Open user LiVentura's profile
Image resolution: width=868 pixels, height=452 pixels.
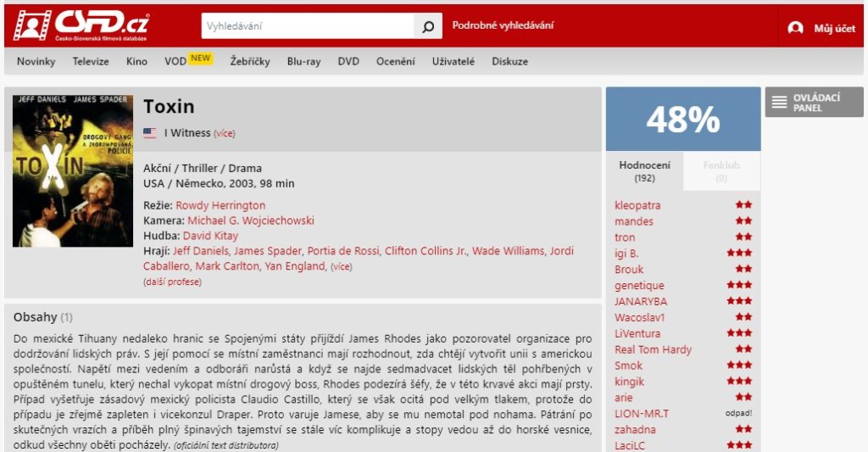coord(637,334)
